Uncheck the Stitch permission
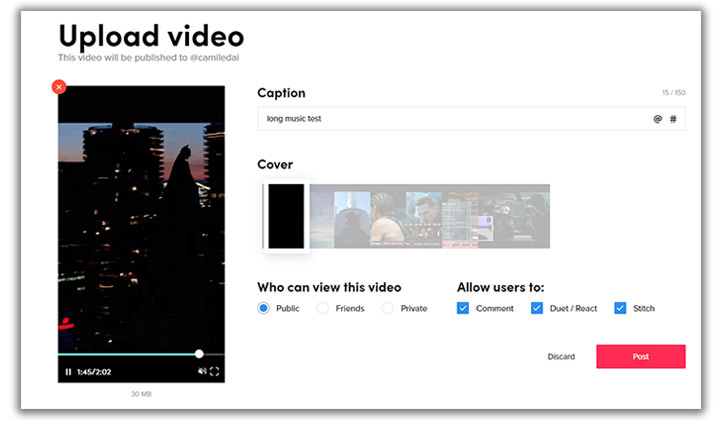Screen dimensions: 720x421 (620, 308)
